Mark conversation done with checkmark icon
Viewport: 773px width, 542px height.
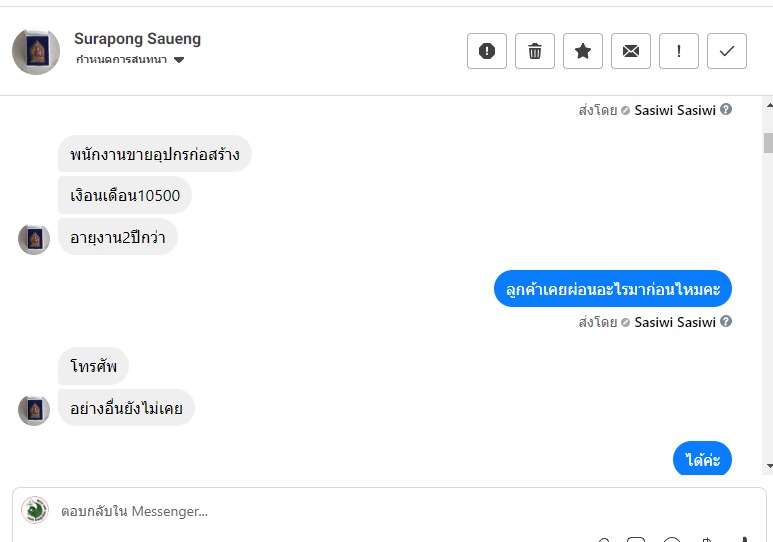(727, 51)
